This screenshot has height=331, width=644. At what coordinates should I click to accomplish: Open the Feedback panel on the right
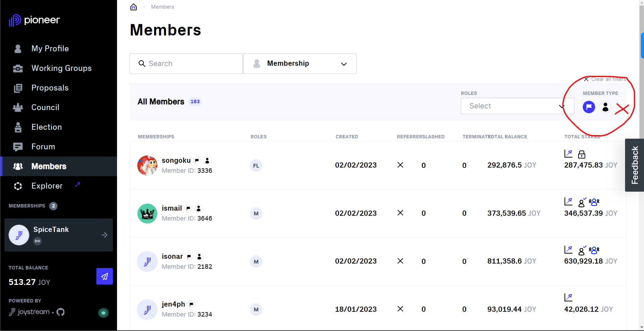click(634, 165)
